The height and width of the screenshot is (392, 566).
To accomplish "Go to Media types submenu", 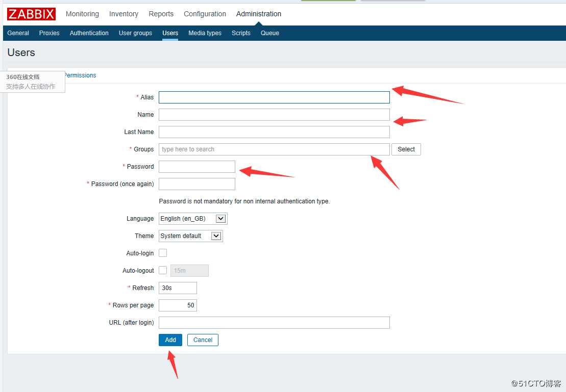I will 205,33.
